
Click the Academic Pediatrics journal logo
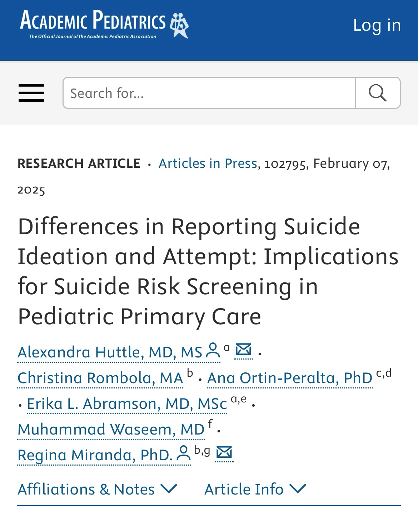click(104, 24)
